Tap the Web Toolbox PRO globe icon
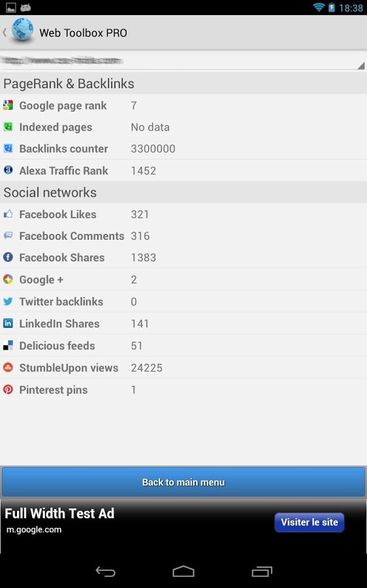This screenshot has height=588, width=367. coord(22,30)
